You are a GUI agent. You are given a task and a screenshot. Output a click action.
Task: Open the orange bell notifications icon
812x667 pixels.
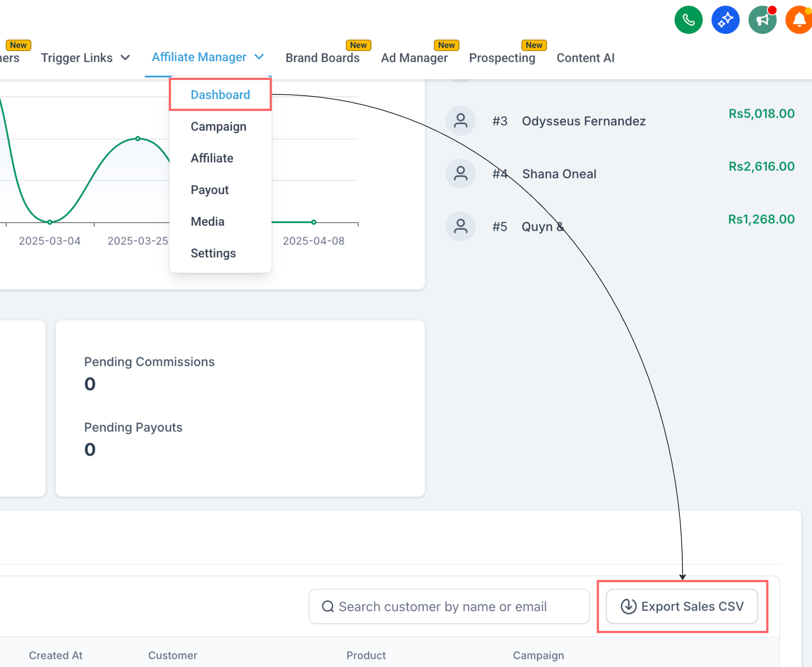click(x=799, y=20)
